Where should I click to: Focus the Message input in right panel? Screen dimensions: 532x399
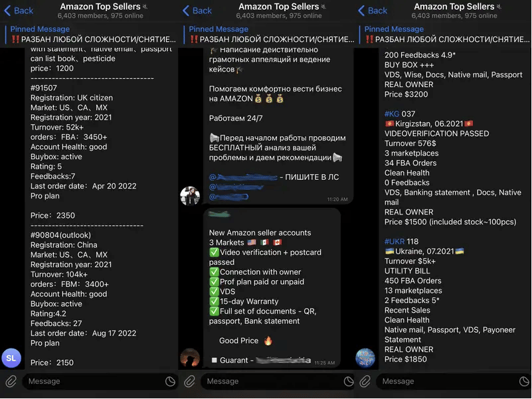454,381
